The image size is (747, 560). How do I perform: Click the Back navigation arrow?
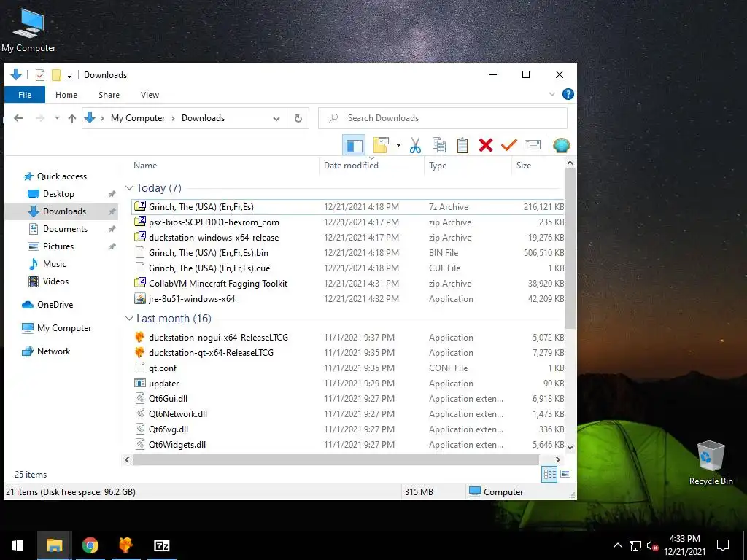[x=18, y=118]
